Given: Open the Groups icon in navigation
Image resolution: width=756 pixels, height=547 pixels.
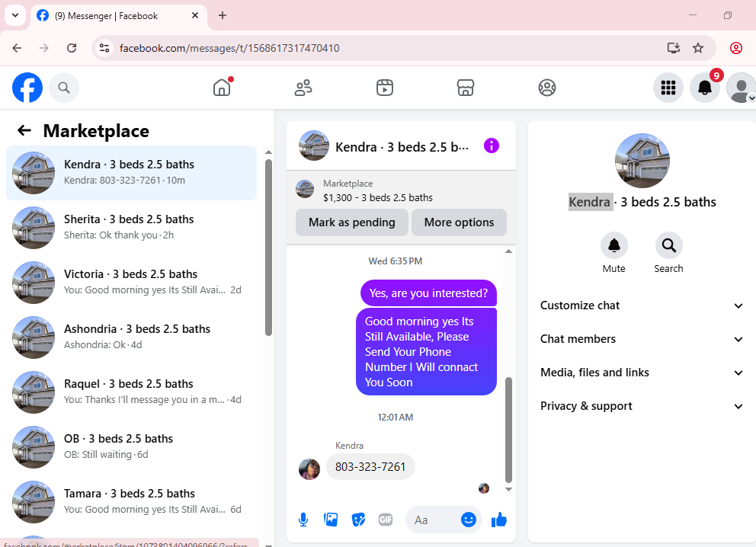Looking at the screenshot, I should [546, 88].
